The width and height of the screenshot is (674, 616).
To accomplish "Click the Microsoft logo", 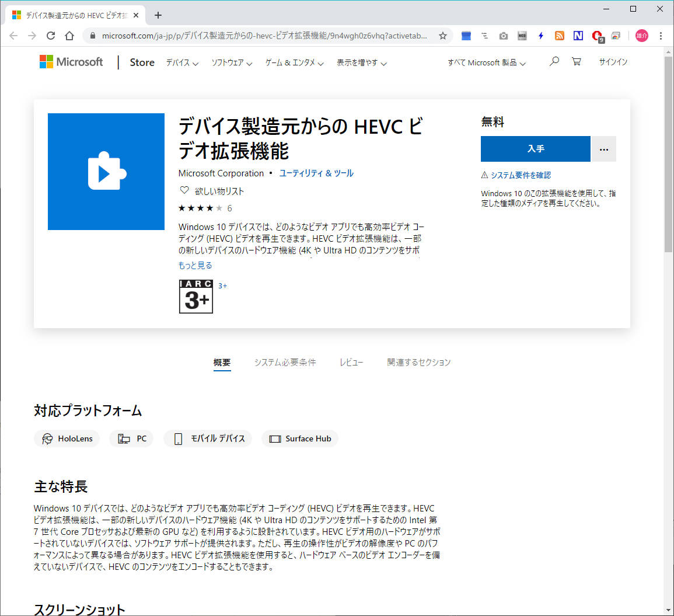I will click(x=71, y=62).
